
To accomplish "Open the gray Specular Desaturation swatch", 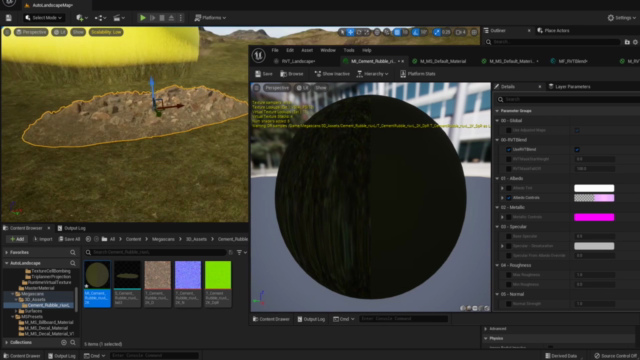I will tap(594, 246).
